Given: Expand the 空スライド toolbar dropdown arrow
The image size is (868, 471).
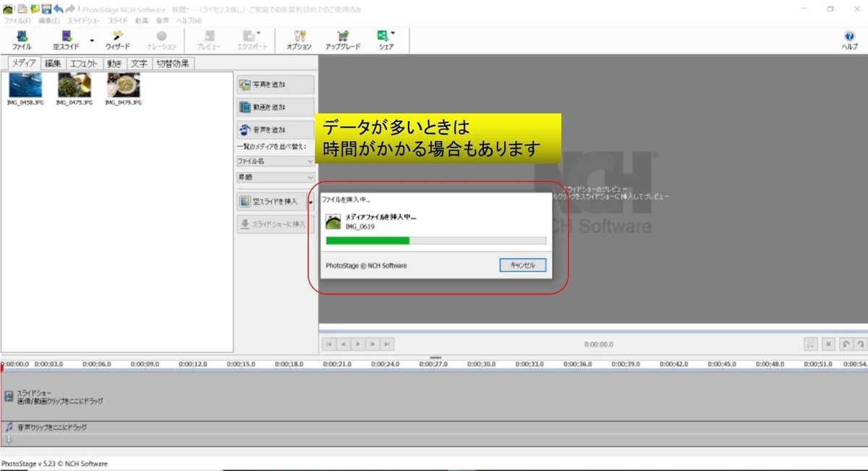Looking at the screenshot, I should 92,41.
